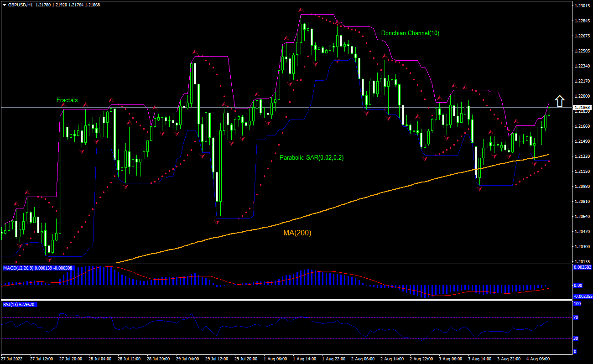The height and width of the screenshot is (364, 593).
Task: Click the RSI level 70 dashed line
Action: tap(274, 317)
